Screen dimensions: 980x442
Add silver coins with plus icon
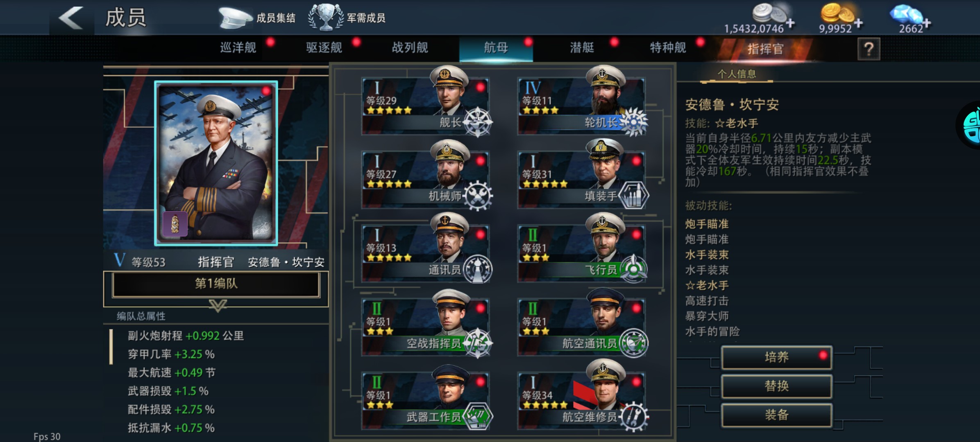point(790,23)
